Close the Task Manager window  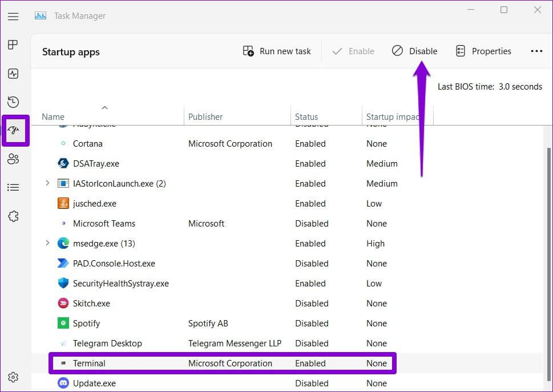click(x=537, y=10)
